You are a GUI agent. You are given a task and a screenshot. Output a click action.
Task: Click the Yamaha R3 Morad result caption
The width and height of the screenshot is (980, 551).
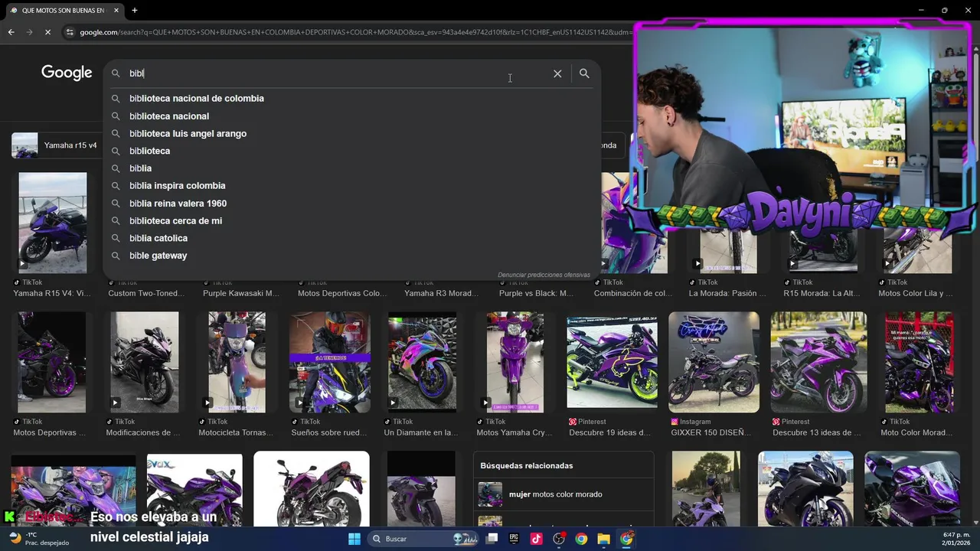click(x=442, y=293)
